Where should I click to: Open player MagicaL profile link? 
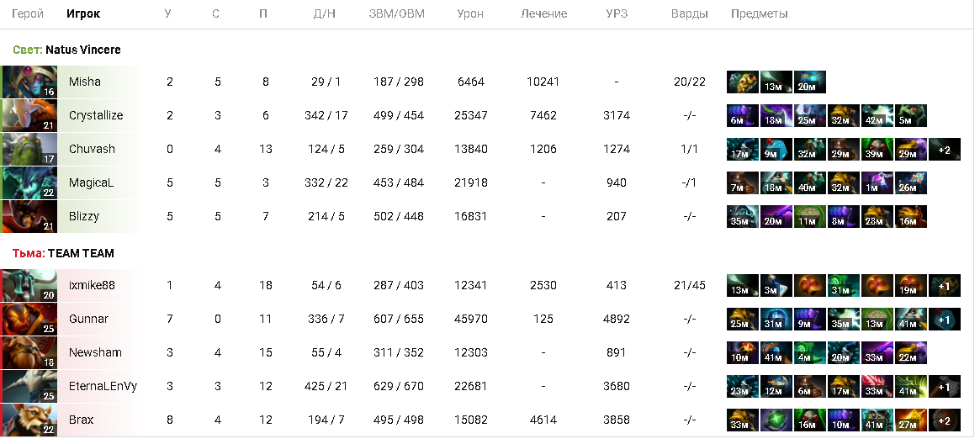91,183
